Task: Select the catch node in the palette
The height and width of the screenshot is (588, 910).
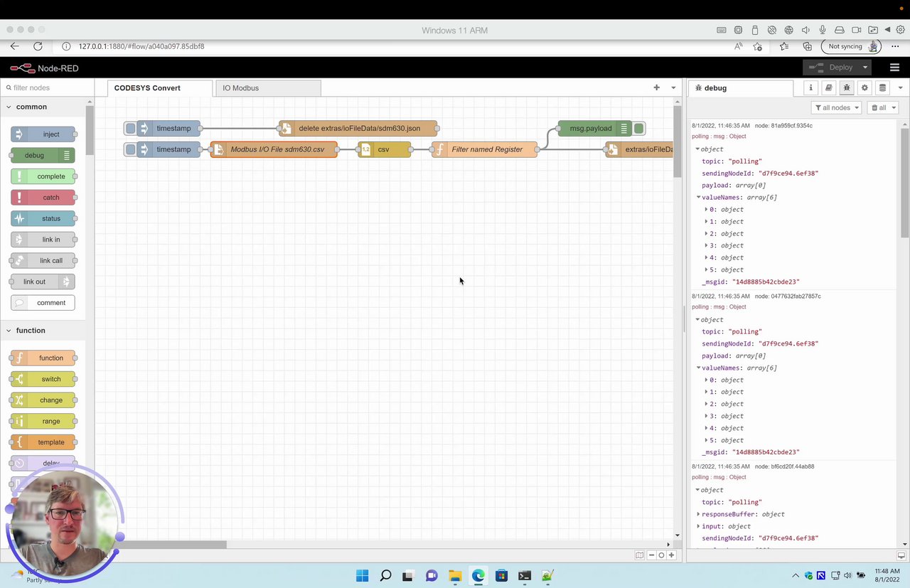Action: [x=43, y=198]
